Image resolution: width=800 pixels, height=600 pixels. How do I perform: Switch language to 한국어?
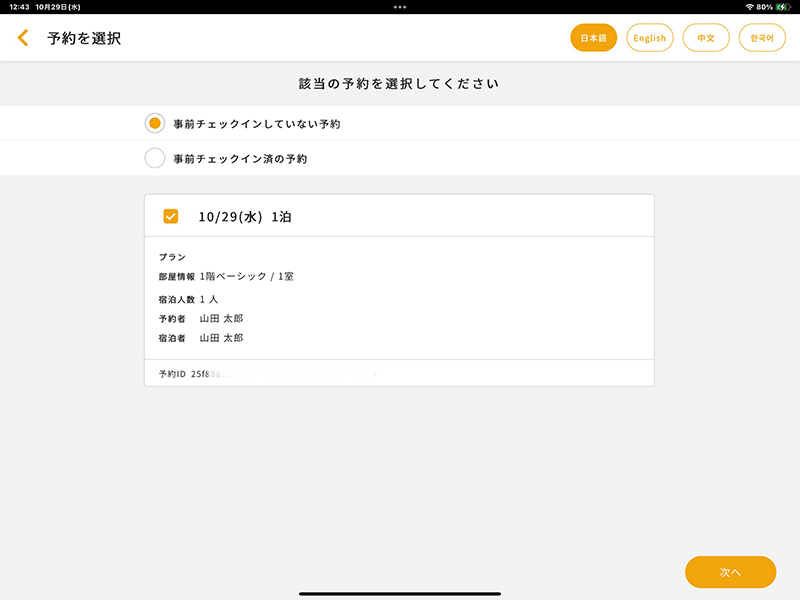[762, 37]
